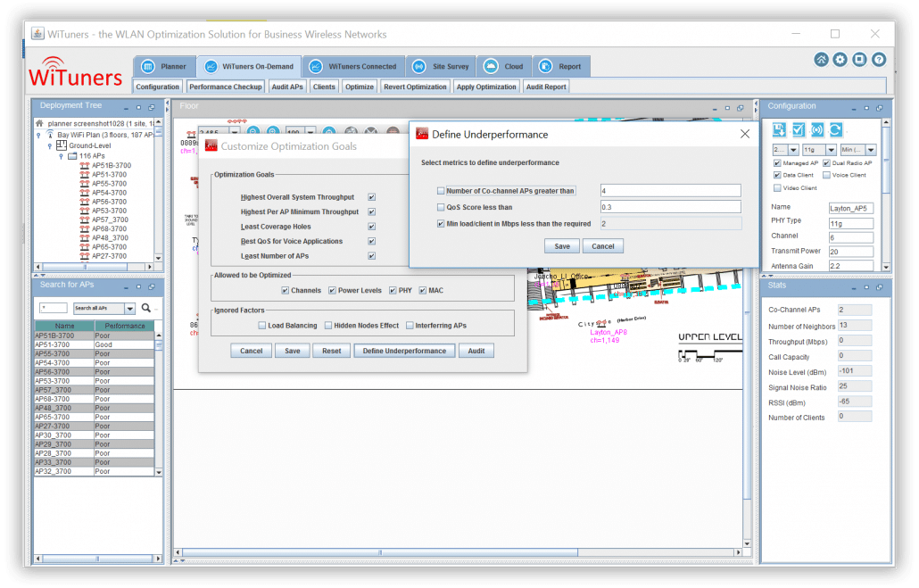
Task: Open the Report tab
Action: click(x=561, y=66)
